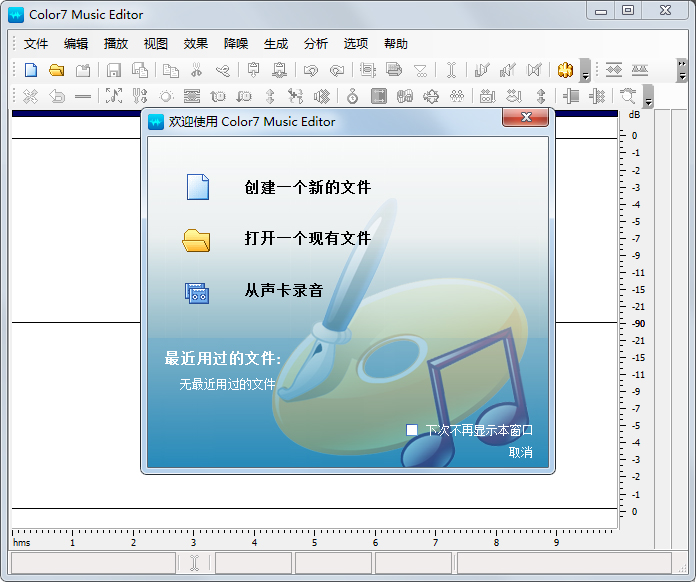Click the New file toolbar icon
696x582 pixels.
coord(31,70)
